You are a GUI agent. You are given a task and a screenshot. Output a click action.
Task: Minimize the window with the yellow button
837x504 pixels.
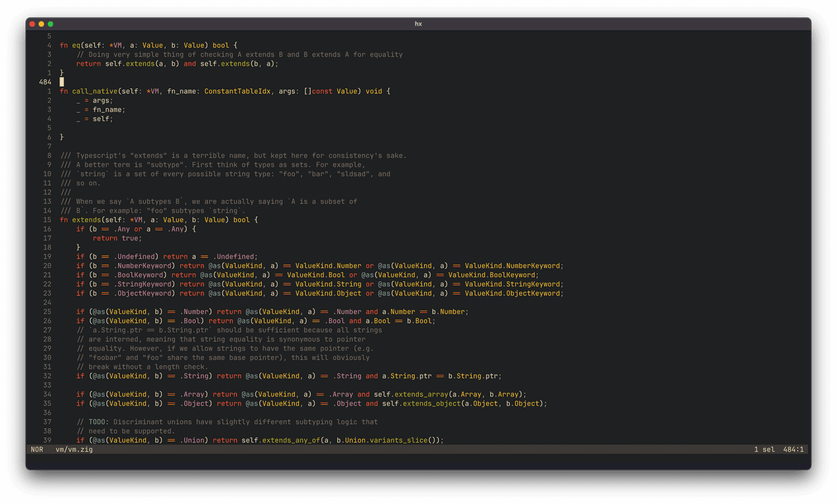tap(41, 24)
